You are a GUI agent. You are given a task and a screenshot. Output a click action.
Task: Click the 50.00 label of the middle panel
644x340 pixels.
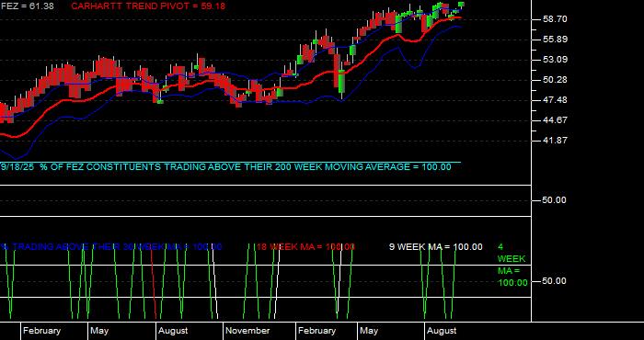click(555, 200)
